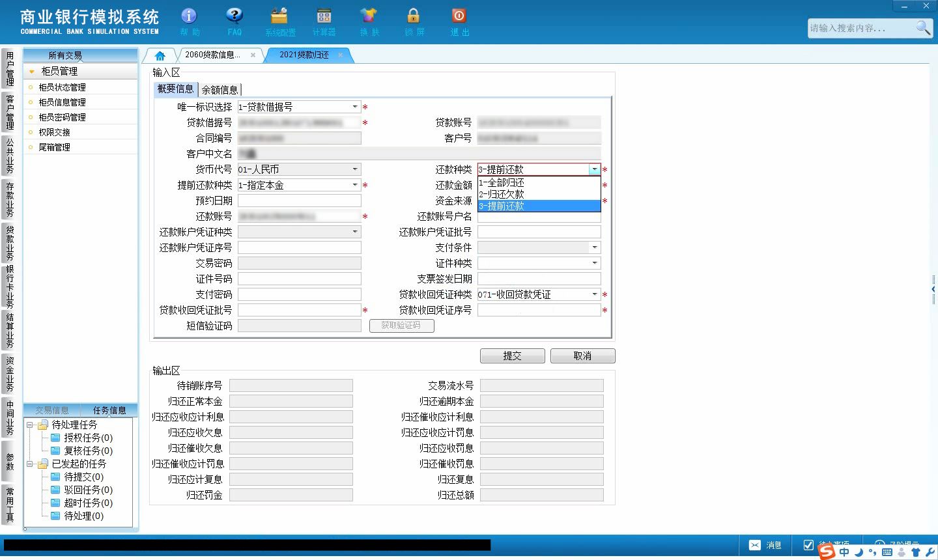Viewport: 938px width, 560px height.
Task: Open 客户管理 side tab
Action: (x=10, y=112)
